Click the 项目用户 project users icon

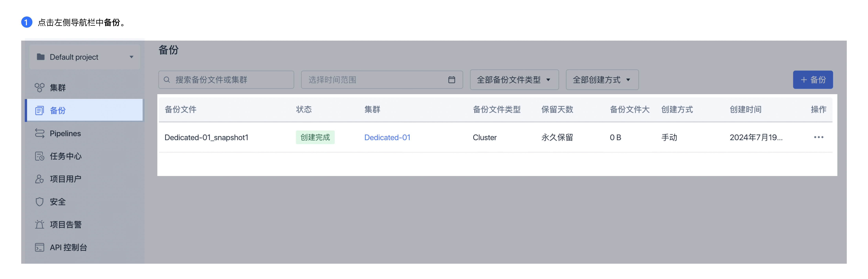(x=39, y=179)
